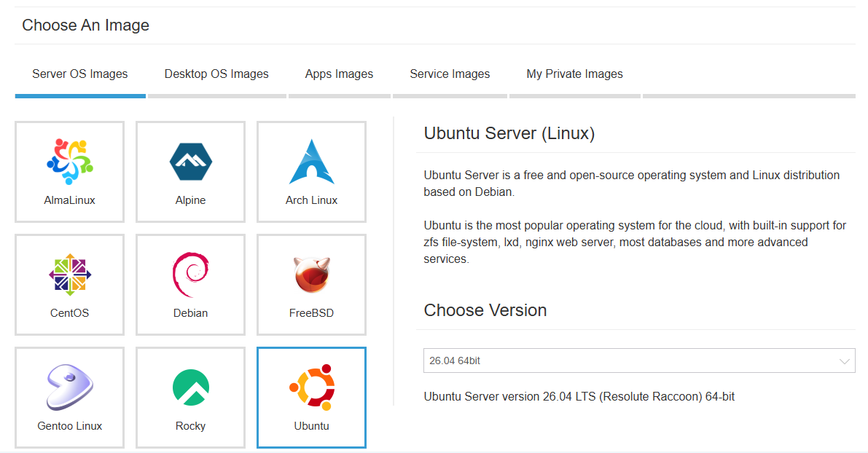Click the Rocky label text

point(190,426)
